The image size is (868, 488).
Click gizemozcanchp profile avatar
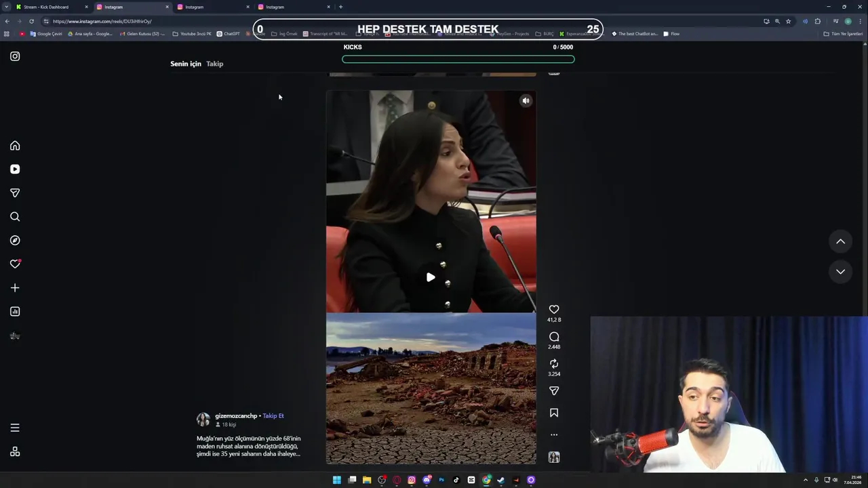click(x=203, y=420)
